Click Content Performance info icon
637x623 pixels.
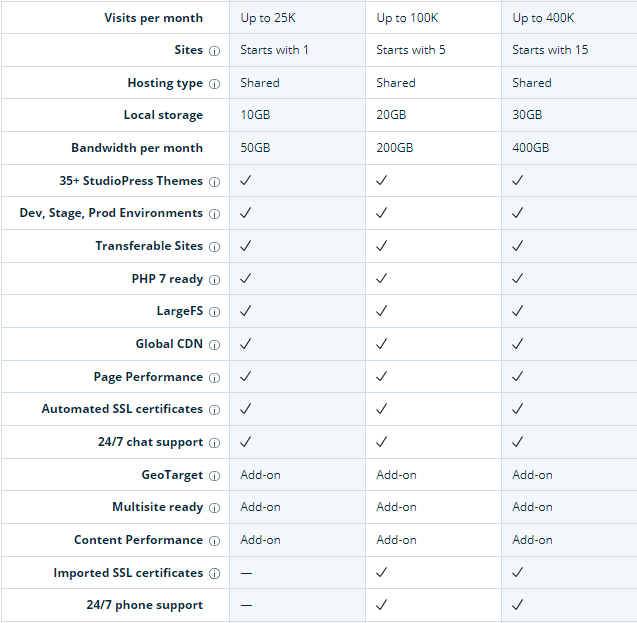point(214,541)
